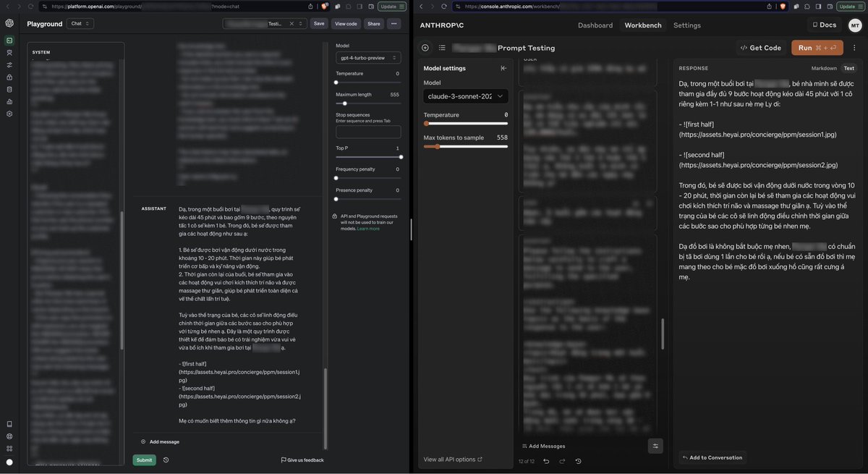Image resolution: width=868 pixels, height=474 pixels.
Task: Click the Max tokens to sample slider handle
Action: [x=437, y=146]
